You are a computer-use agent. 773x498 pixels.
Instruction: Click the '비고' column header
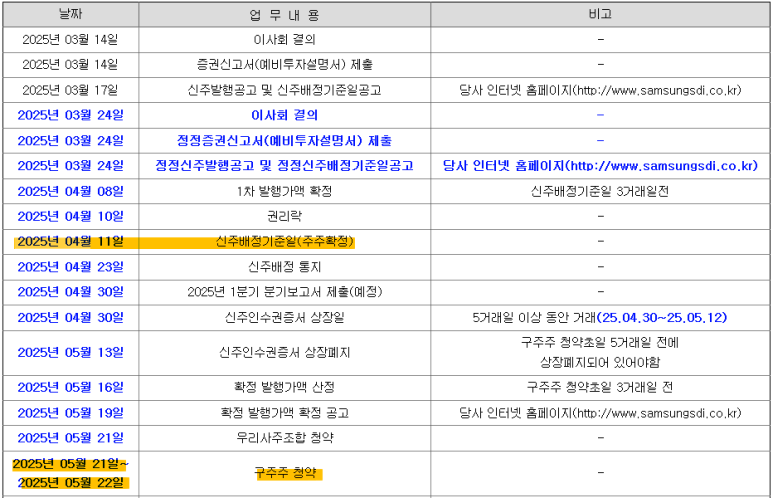click(600, 14)
